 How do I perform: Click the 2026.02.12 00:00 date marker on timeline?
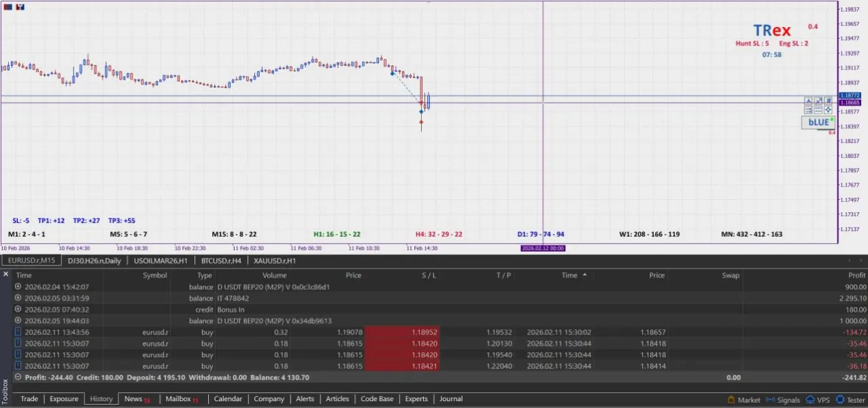(x=543, y=248)
